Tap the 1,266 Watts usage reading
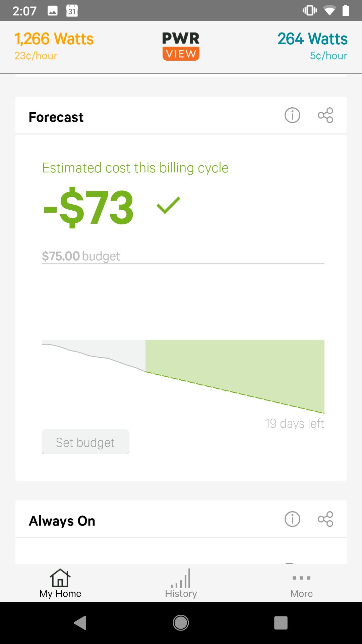Image resolution: width=362 pixels, height=644 pixels. [54, 39]
